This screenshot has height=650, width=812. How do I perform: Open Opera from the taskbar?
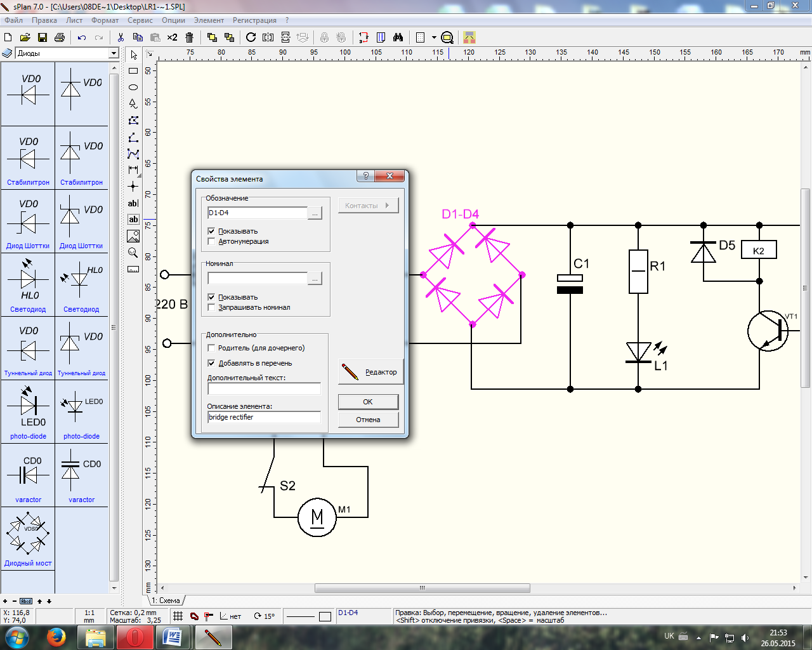[134, 637]
